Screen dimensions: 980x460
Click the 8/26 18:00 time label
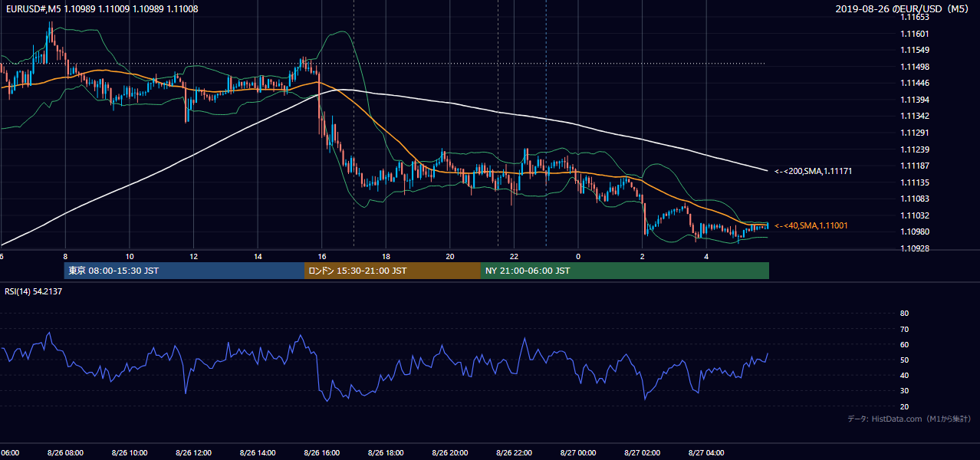(x=386, y=452)
